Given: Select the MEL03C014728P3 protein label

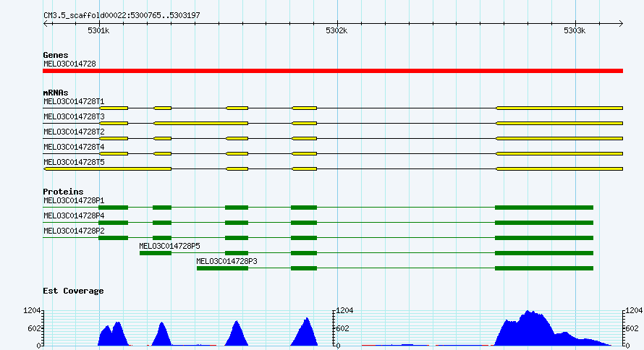Looking at the screenshot, I should tap(226, 261).
